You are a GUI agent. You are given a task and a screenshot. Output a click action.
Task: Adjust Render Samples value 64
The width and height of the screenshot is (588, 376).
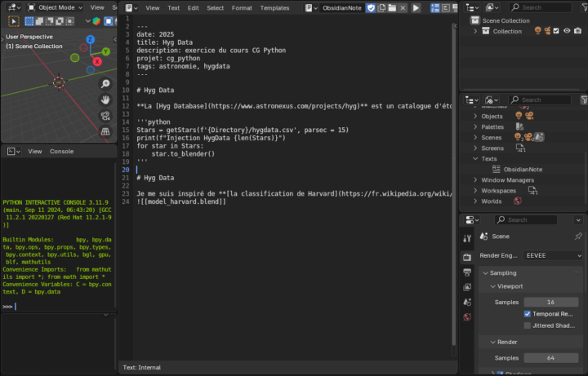pos(550,358)
